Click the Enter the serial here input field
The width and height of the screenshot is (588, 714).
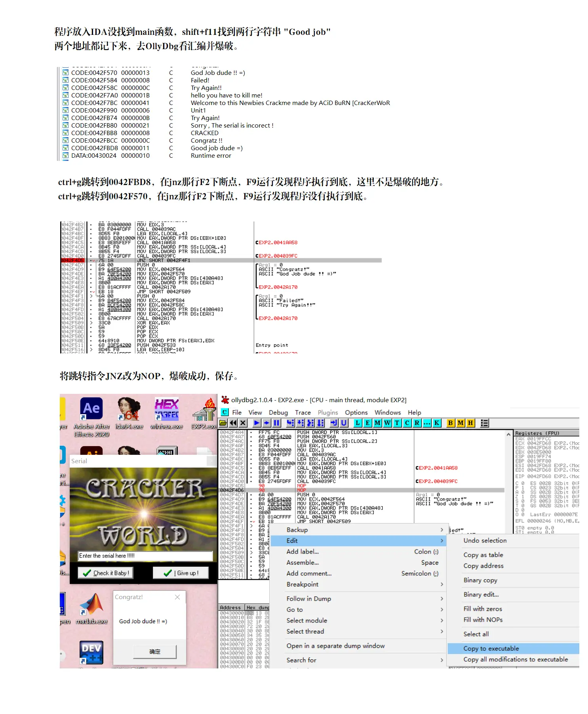click(x=145, y=556)
